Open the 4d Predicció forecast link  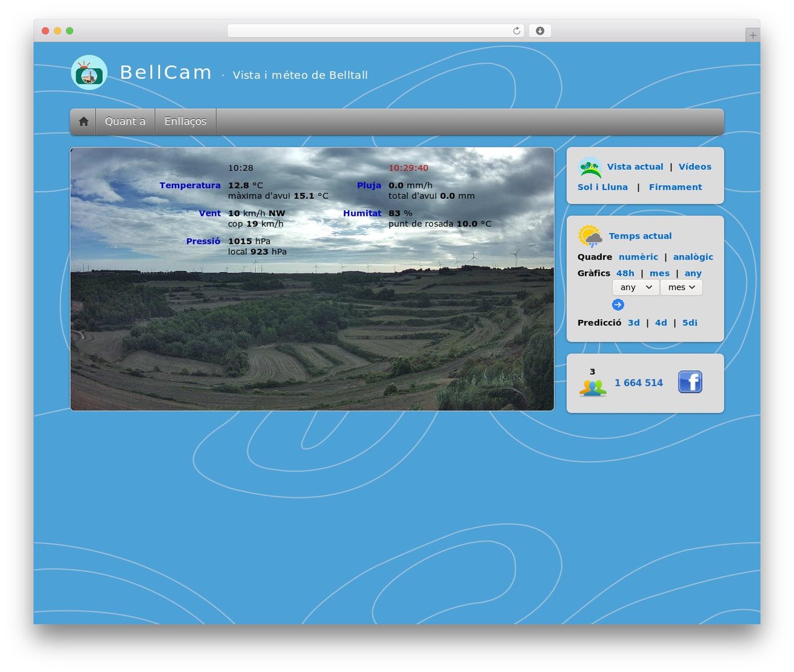pos(661,323)
